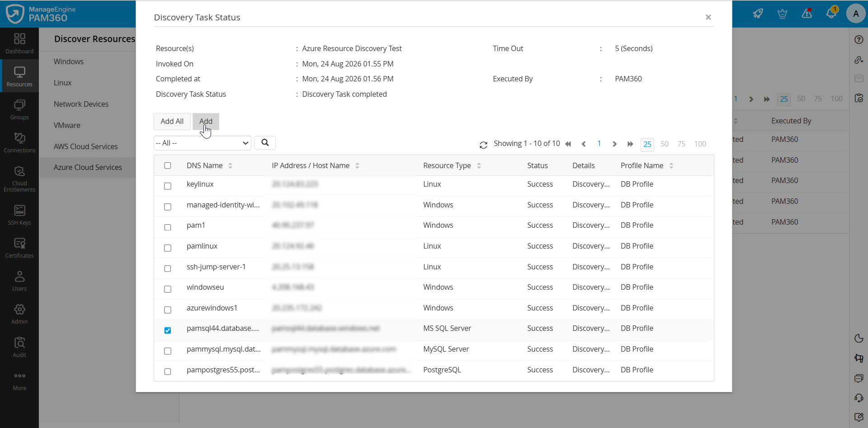
Task: Check the pam1 row checkbox
Action: click(168, 227)
